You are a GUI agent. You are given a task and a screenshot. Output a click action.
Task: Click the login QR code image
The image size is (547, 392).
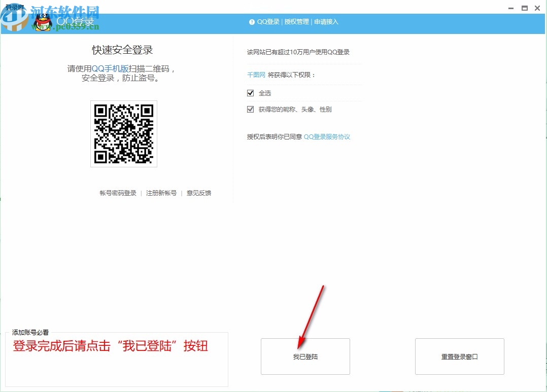click(123, 133)
